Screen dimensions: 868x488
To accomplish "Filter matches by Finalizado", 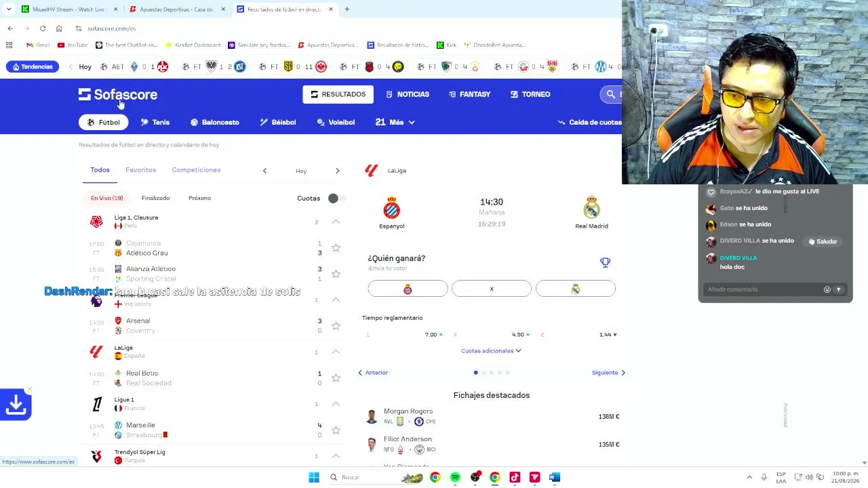I will click(155, 198).
